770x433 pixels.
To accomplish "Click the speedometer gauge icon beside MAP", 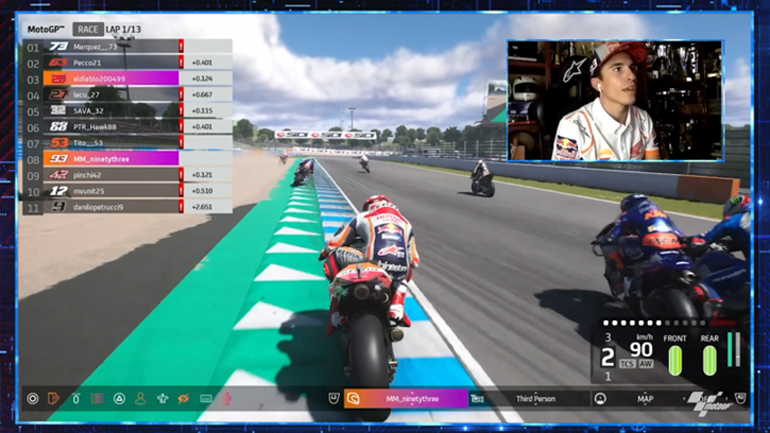I will point(600,398).
